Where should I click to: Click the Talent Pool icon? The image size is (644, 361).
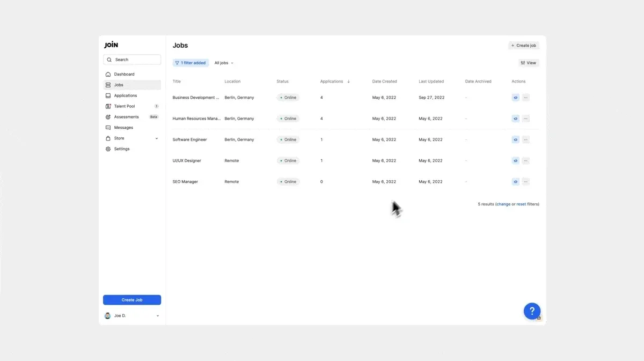tap(108, 106)
